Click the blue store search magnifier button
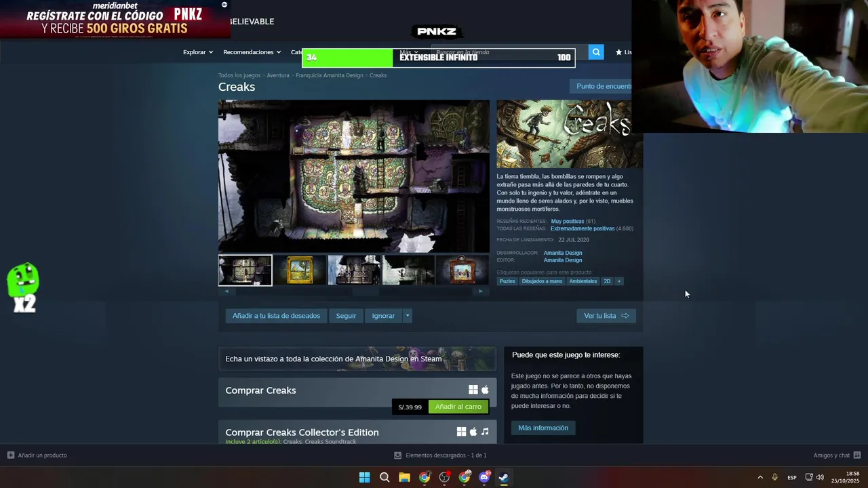The width and height of the screenshot is (868, 488). coord(596,52)
